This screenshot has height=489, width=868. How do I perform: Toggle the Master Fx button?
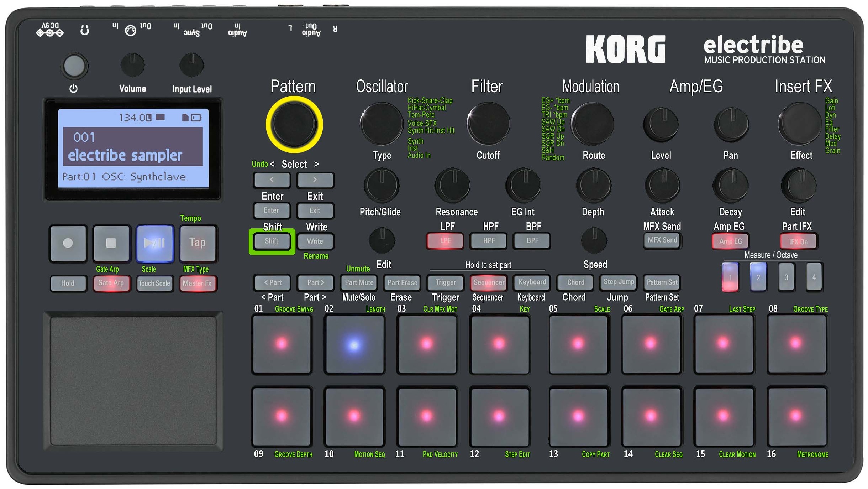coord(198,283)
